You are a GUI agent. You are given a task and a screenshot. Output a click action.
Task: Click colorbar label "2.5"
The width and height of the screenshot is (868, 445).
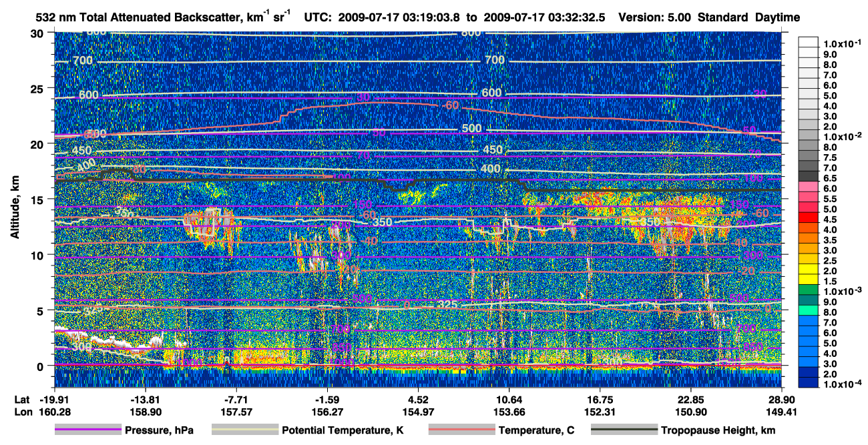click(831, 261)
